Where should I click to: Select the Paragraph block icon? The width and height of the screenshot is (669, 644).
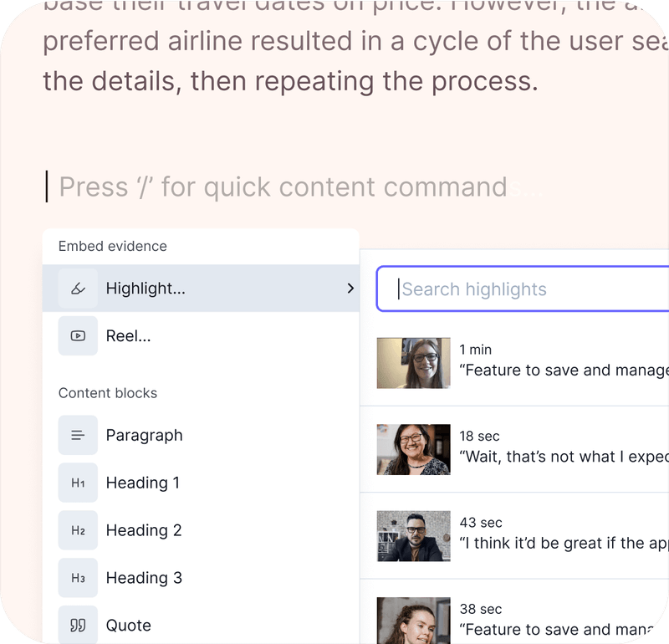[x=77, y=435]
